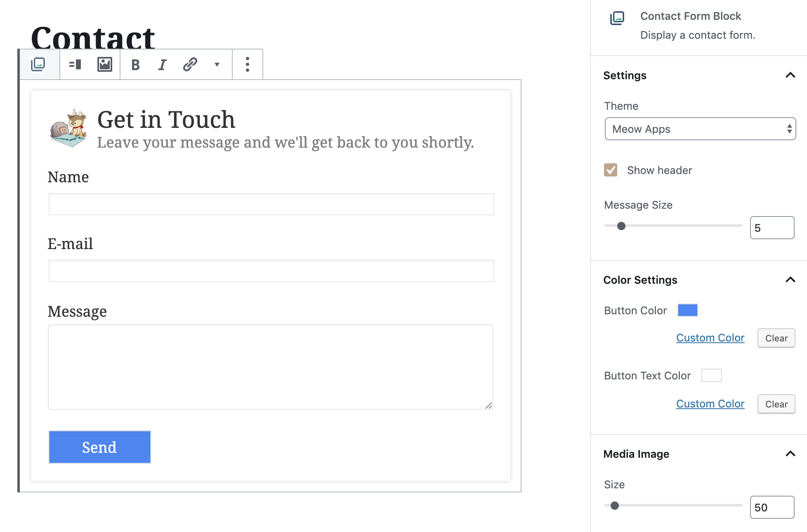Click the Name input field

(x=270, y=204)
